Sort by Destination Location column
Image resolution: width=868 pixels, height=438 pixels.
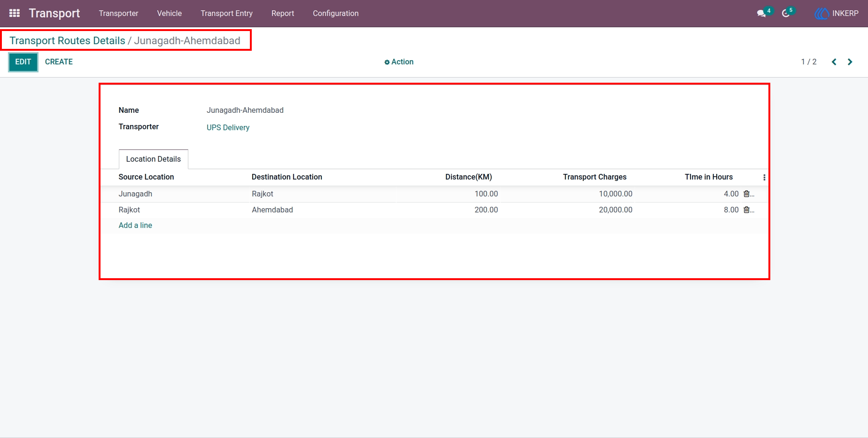(x=287, y=177)
